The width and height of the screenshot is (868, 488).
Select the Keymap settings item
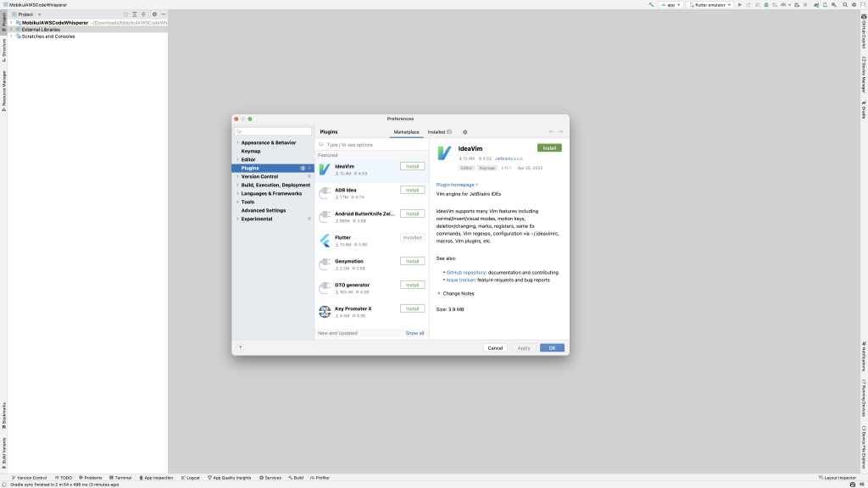[251, 151]
